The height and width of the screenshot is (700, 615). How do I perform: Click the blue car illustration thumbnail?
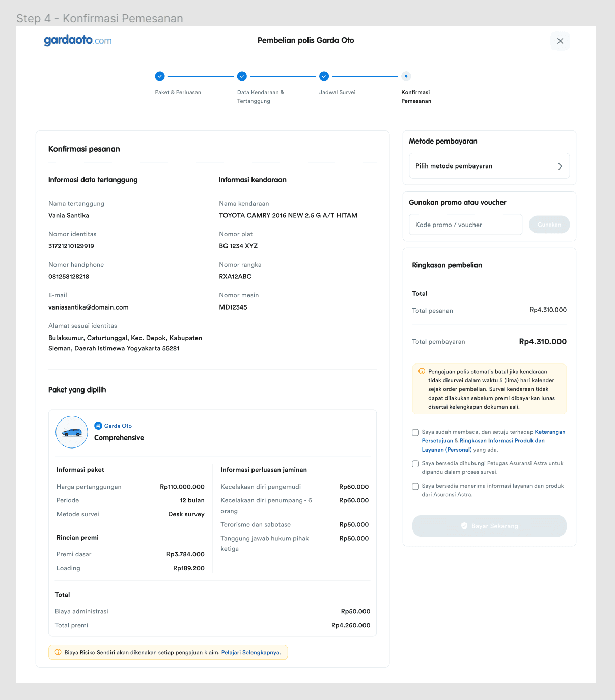[x=72, y=432]
